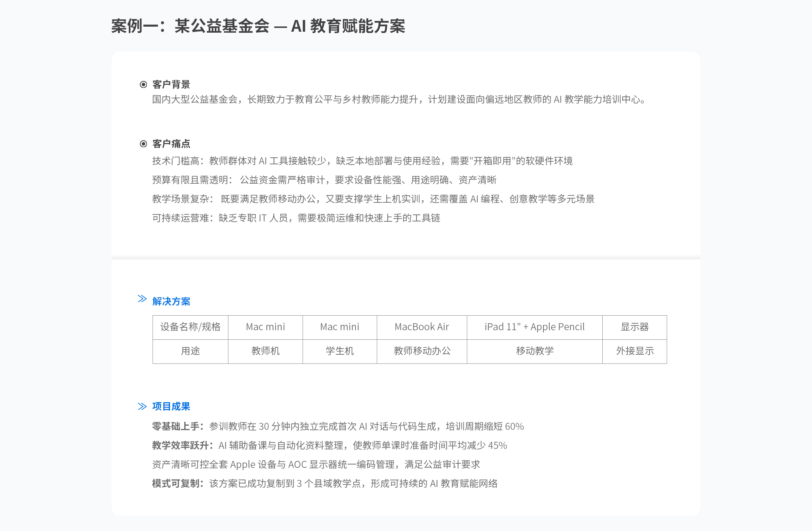Select the 客户背景 heading
Screen dimensions: 812x531
coord(171,84)
